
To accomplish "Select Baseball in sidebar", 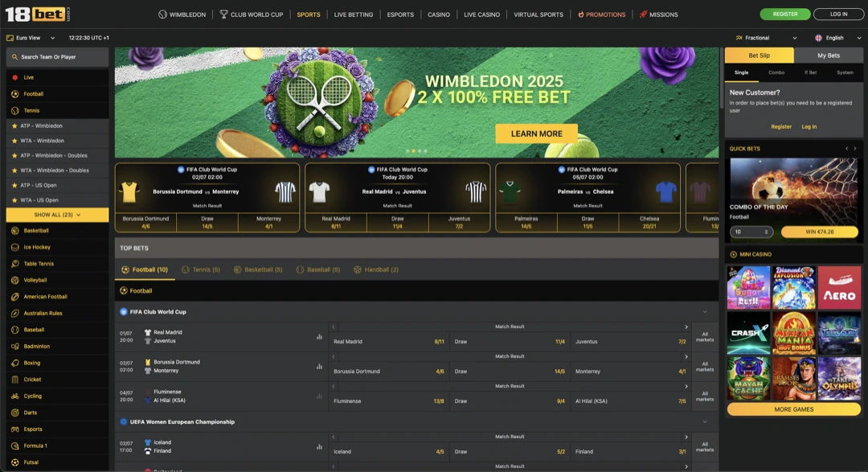I will click(57, 330).
